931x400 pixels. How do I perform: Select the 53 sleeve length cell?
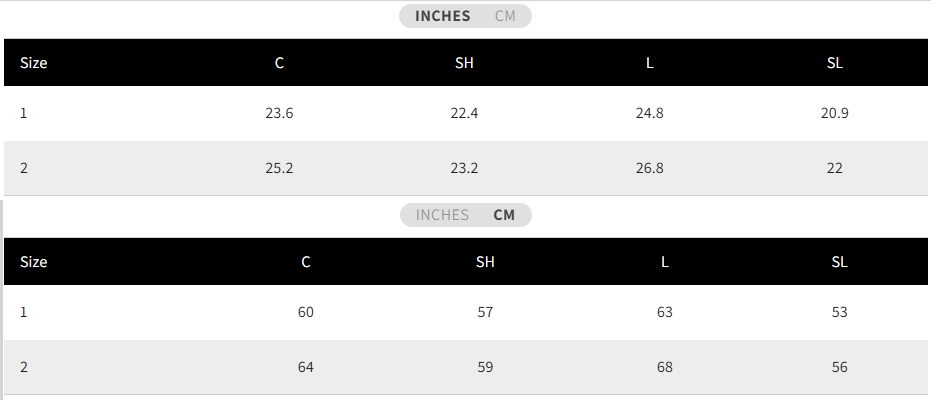[x=840, y=312]
